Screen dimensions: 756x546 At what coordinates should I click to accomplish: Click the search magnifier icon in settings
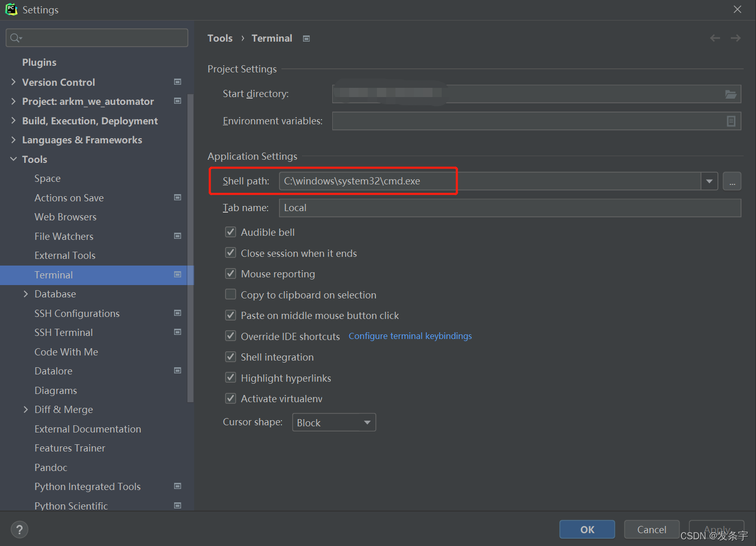(15, 38)
